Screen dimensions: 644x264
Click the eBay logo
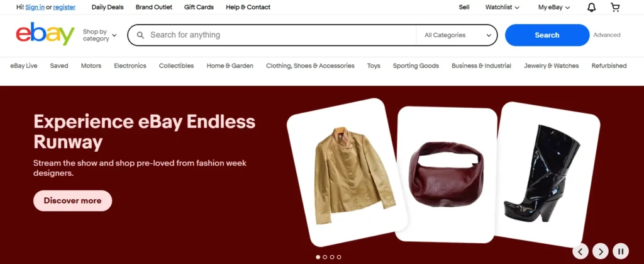[45, 35]
